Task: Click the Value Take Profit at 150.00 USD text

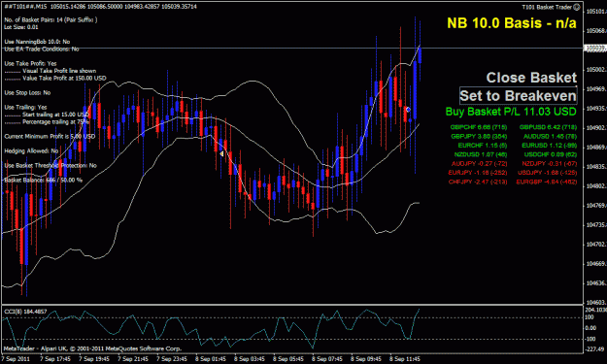Action: [64, 78]
